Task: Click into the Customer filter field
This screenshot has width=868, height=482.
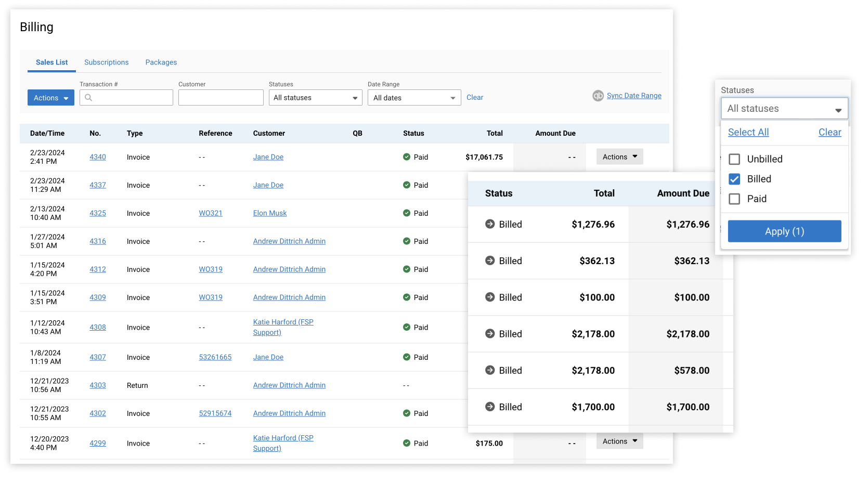Action: tap(221, 98)
